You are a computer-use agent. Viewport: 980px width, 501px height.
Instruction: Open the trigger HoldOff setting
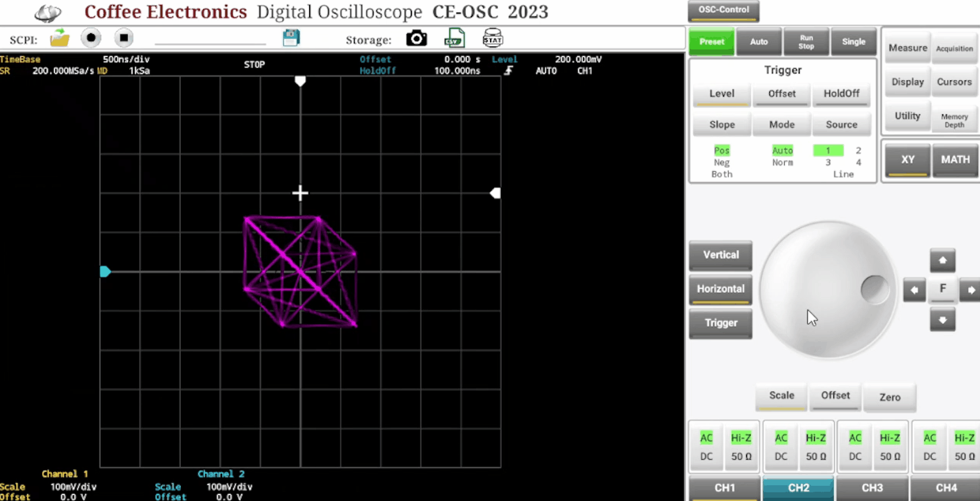[841, 94]
